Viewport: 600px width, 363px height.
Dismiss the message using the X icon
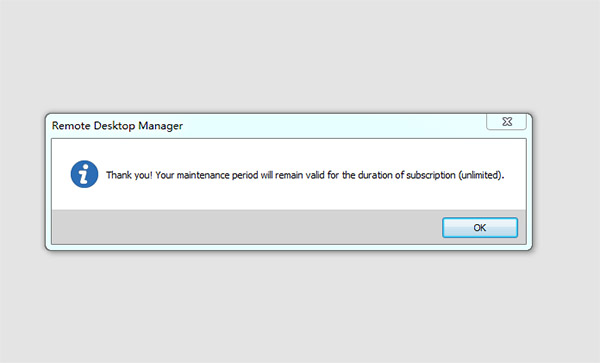coord(507,122)
